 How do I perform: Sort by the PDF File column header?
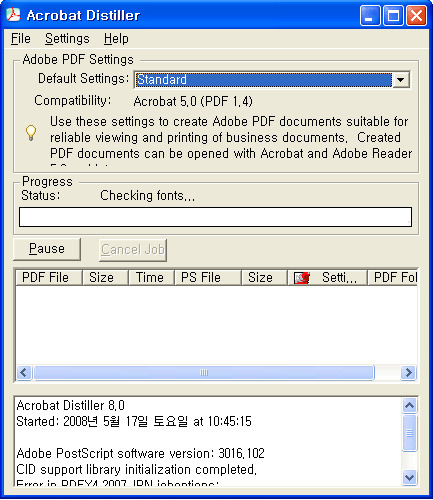click(49, 277)
